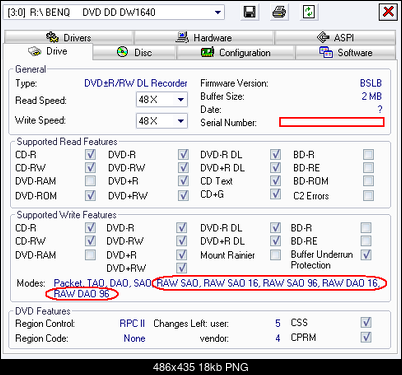The image size is (402, 375).
Task: Open the Software tab
Action: click(x=346, y=52)
